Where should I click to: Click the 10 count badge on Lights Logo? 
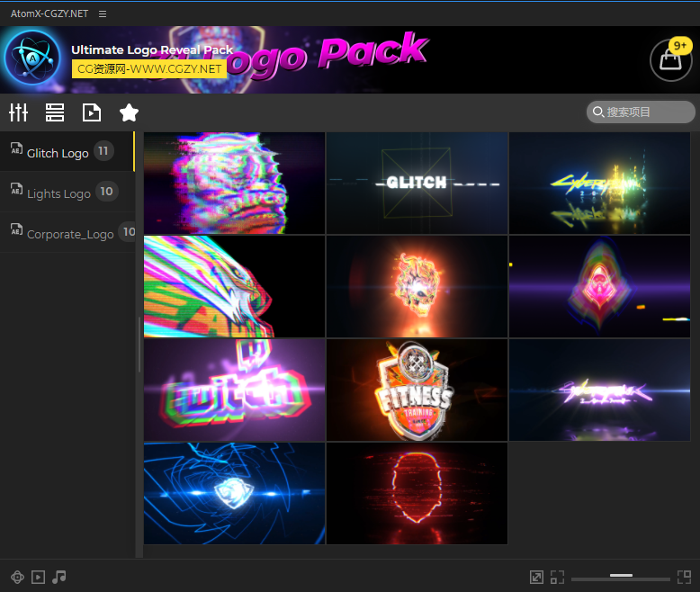click(x=106, y=192)
